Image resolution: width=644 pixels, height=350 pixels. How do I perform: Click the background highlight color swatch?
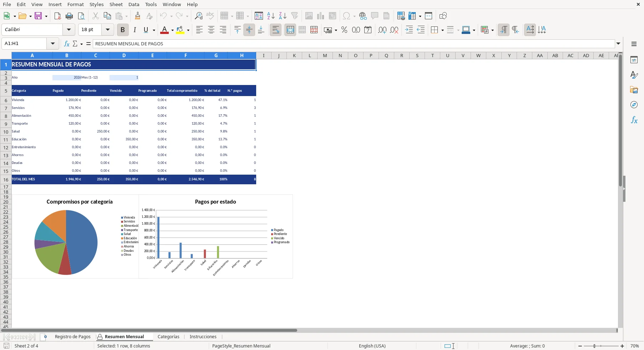pos(180,30)
